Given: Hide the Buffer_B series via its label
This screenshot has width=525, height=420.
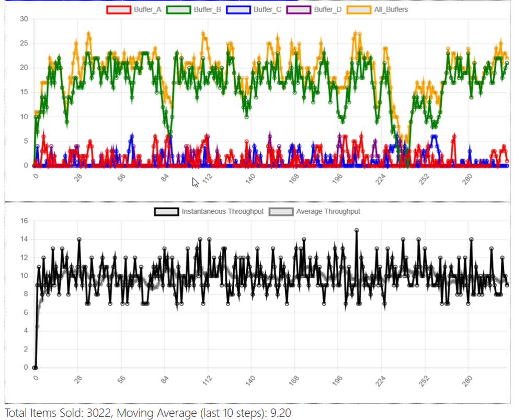Looking at the screenshot, I should [208, 10].
